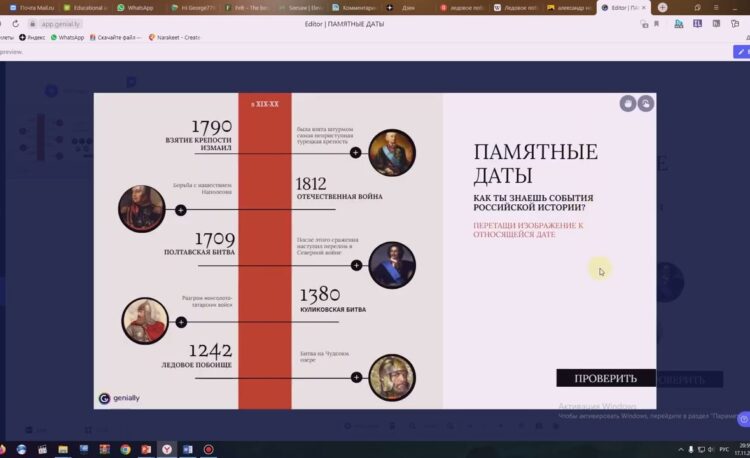Switch to the WhatsApp browser tab
The width and height of the screenshot is (750, 458).
point(136,7)
